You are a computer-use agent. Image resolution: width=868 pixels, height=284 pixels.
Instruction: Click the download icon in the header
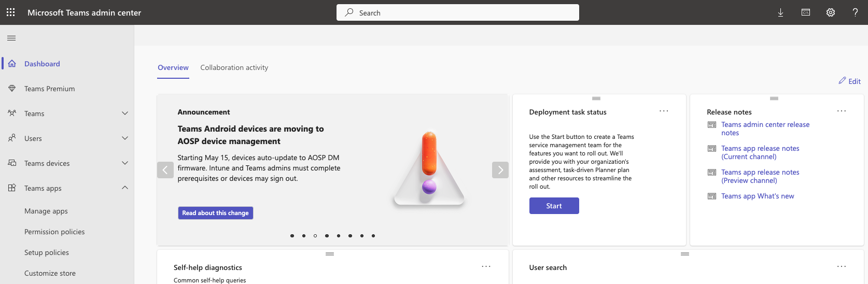(780, 12)
